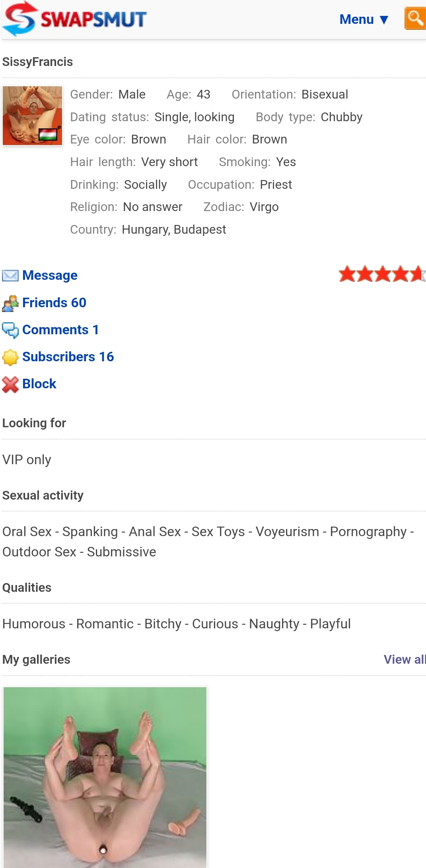426x868 pixels.
Task: Open the Subscribers 16 link
Action: 68,357
